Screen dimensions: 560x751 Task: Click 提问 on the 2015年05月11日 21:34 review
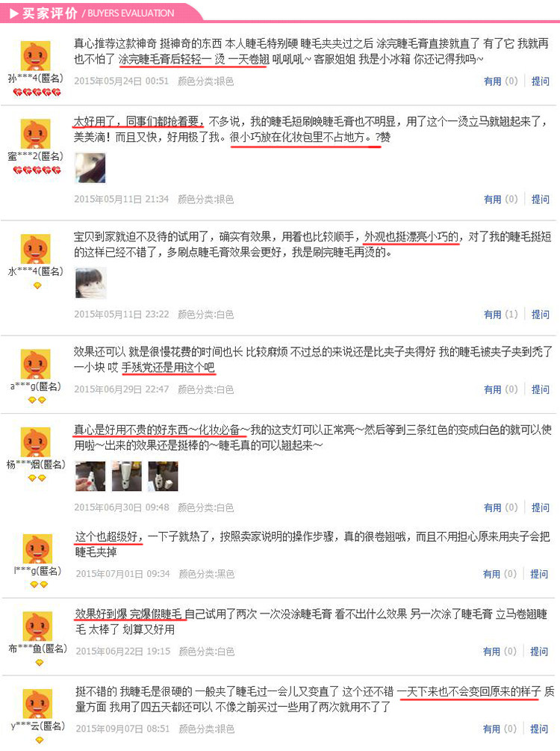(541, 200)
